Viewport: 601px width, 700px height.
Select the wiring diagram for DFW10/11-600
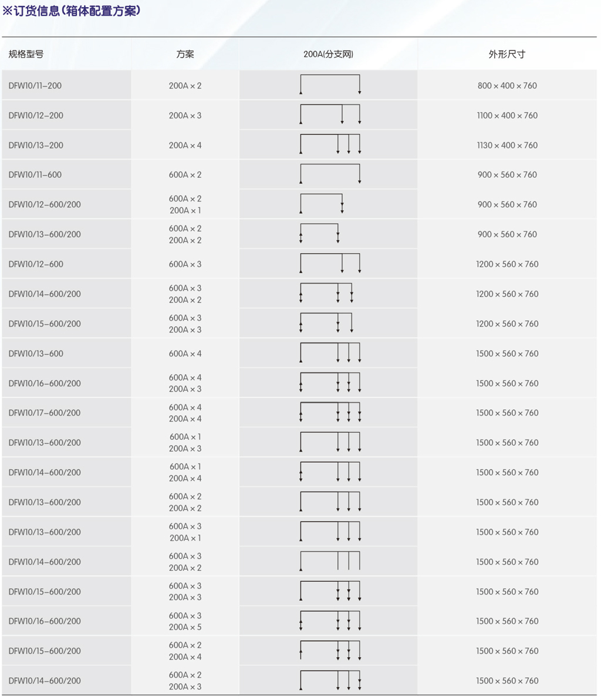330,174
